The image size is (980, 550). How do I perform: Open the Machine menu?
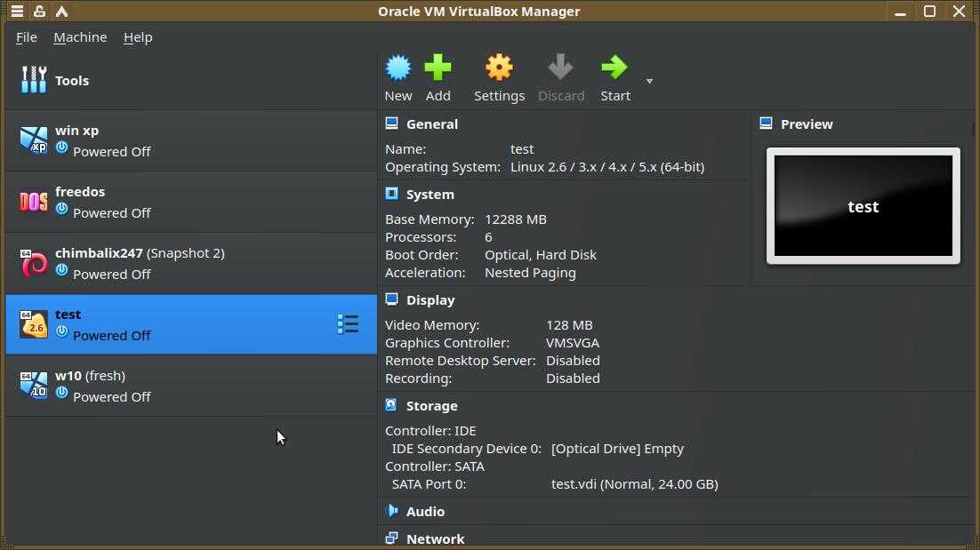tap(80, 37)
